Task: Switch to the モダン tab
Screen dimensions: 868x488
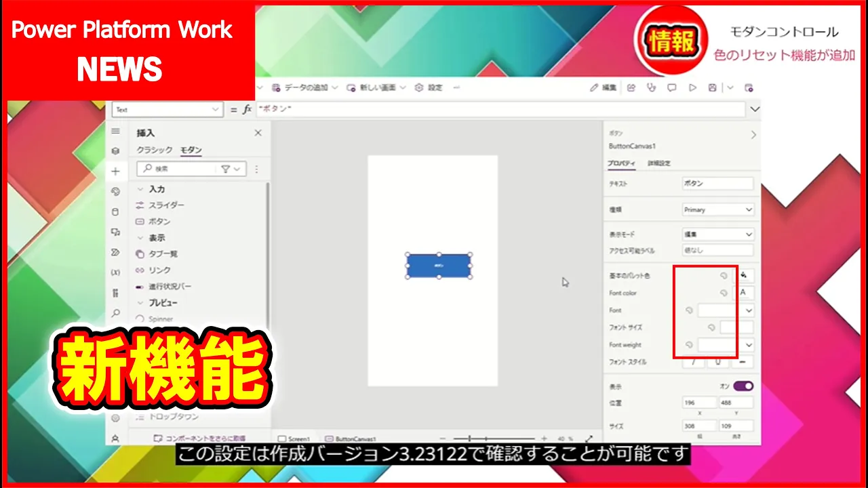Action: point(191,150)
